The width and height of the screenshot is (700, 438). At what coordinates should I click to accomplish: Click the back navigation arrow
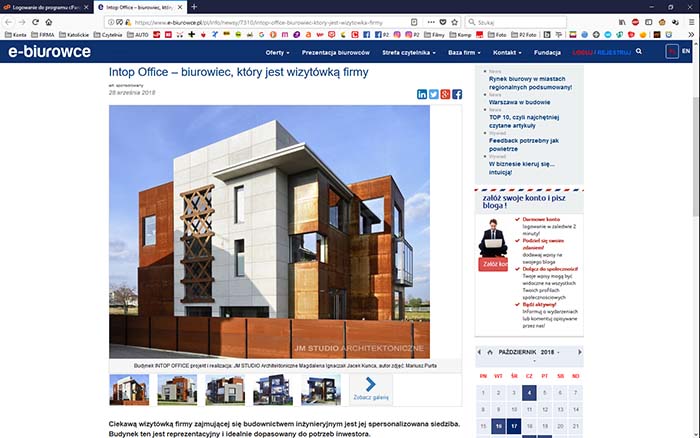pyautogui.click(x=8, y=22)
